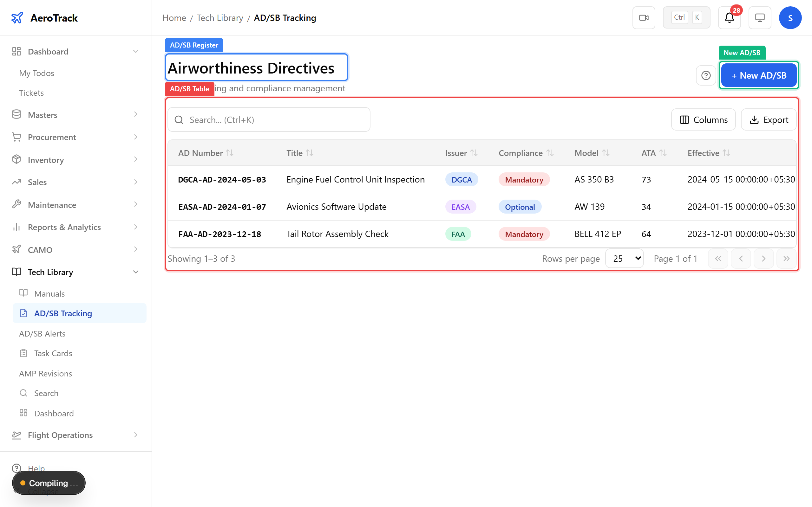This screenshot has width=812, height=507.
Task: Click the + New AD/SB button
Action: pos(759,75)
